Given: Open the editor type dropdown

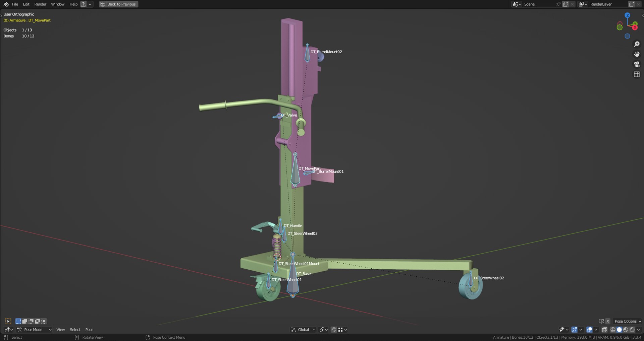Looking at the screenshot, I should pyautogui.click(x=8, y=330).
